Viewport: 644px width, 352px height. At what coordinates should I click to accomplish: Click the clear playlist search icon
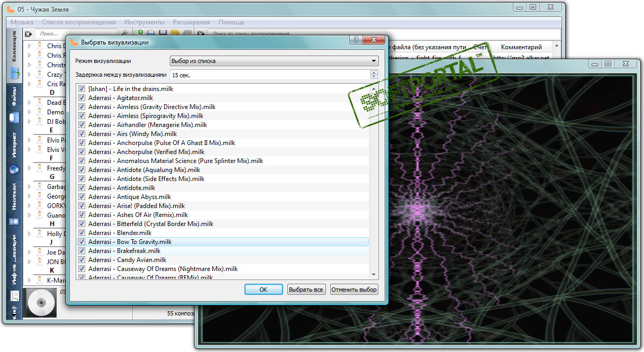(x=201, y=34)
